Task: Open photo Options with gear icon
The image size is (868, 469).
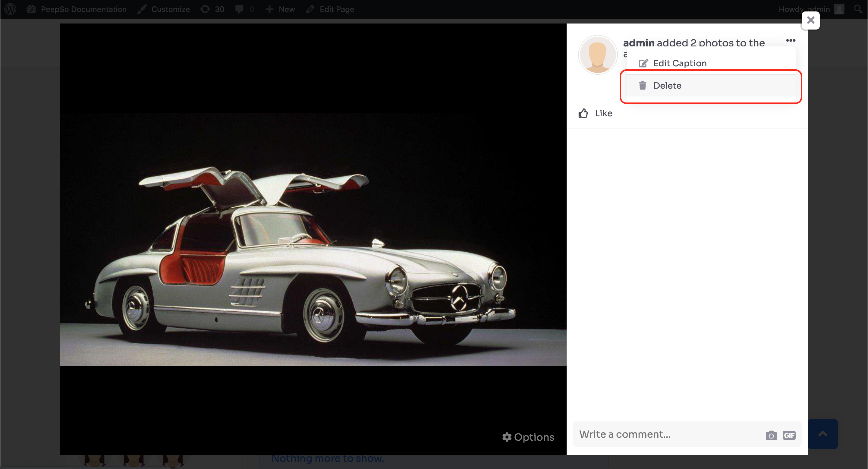Action: (x=528, y=437)
